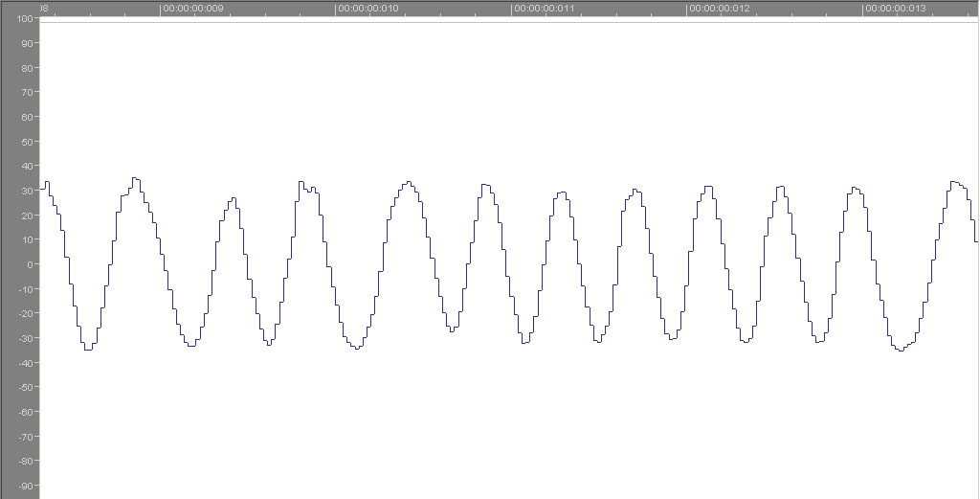Select the -30 mark on the vertical scale
The height and width of the screenshot is (499, 980).
click(27, 338)
